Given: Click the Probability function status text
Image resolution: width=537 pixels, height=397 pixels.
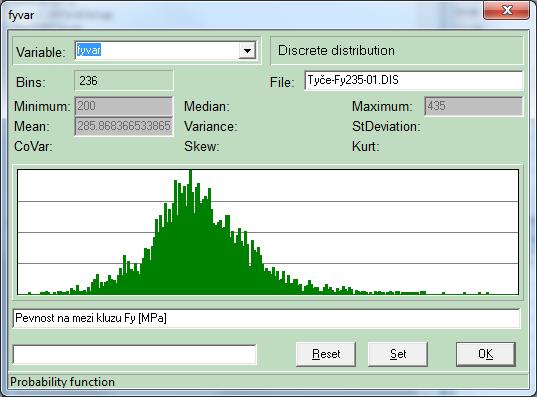Looking at the screenshot, I should click(62, 382).
